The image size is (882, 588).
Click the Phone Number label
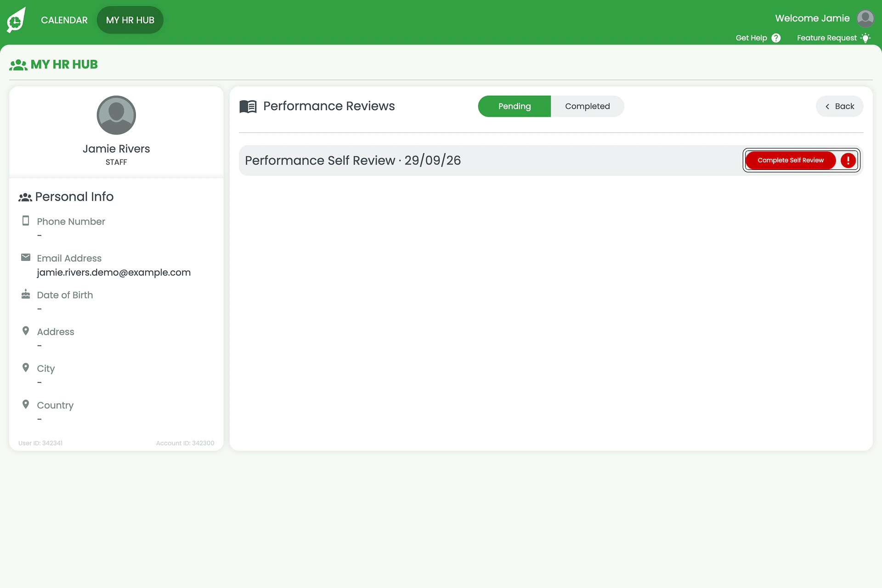(71, 221)
